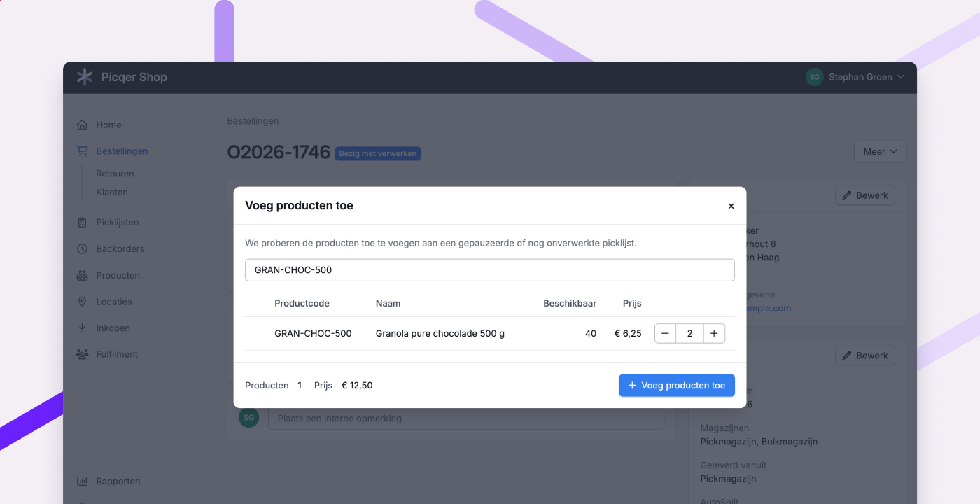This screenshot has width=980, height=504.
Task: Click the Picqer asterisk logo icon
Action: coord(85,77)
